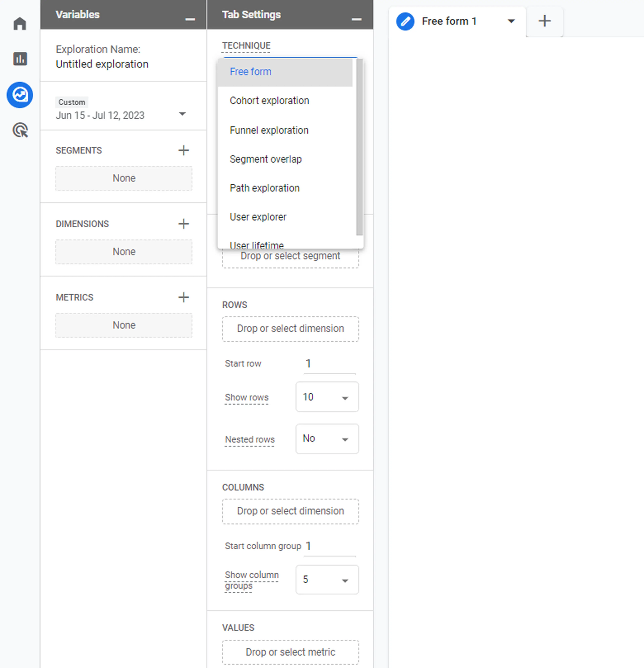Add a new exploration tab
The height and width of the screenshot is (668, 644).
tap(545, 21)
